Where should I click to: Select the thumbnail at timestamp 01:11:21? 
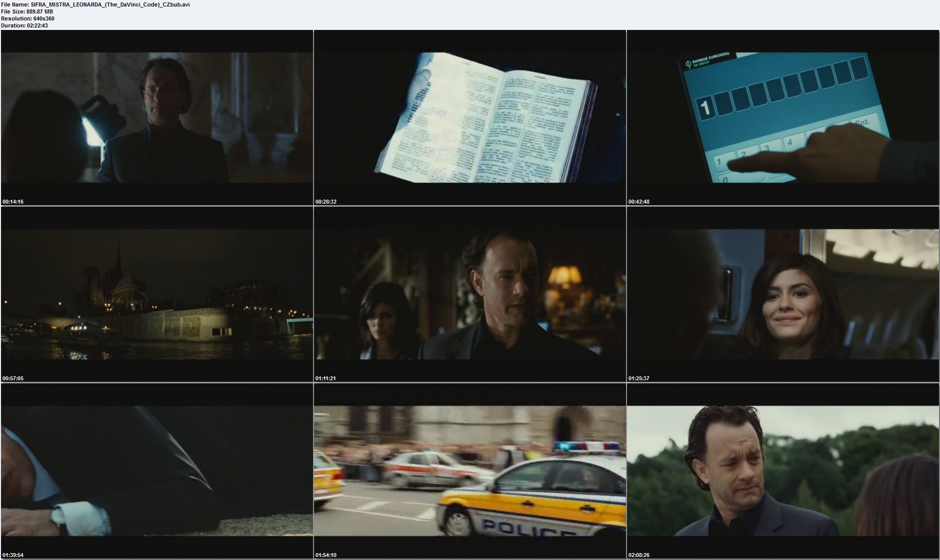(x=470, y=294)
